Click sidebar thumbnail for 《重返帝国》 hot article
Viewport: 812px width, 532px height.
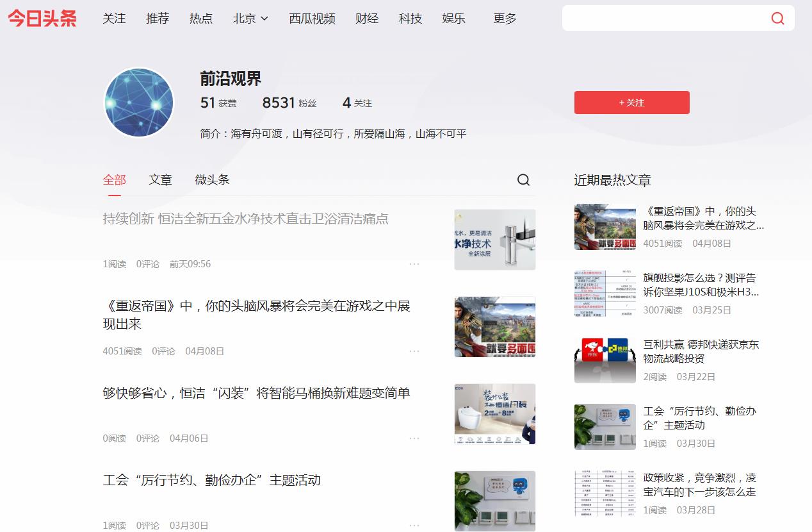coord(605,227)
